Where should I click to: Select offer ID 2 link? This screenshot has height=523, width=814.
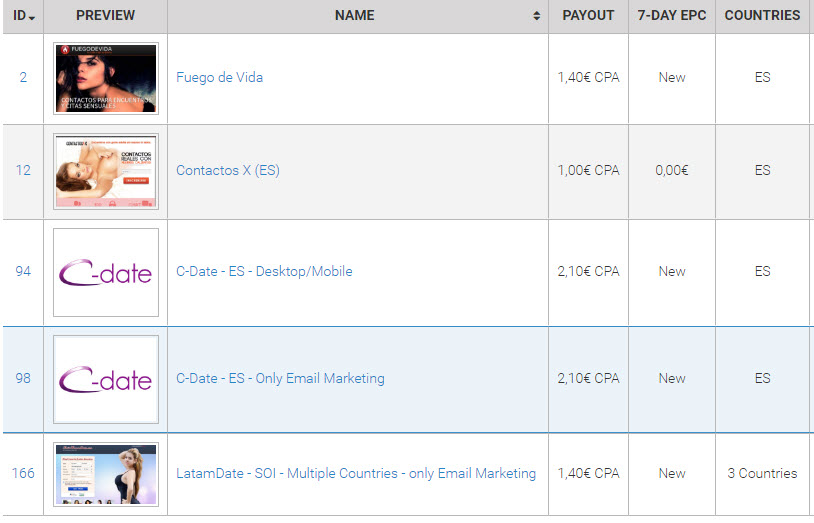point(23,77)
